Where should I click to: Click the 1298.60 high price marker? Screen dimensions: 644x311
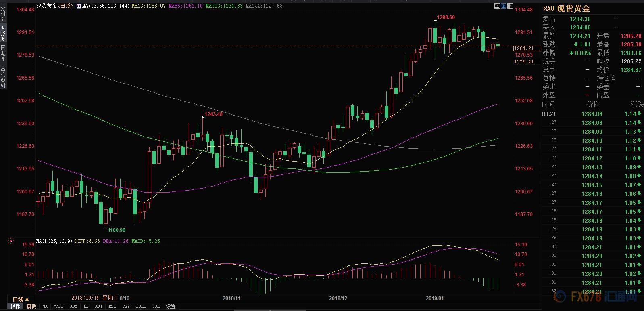point(446,17)
